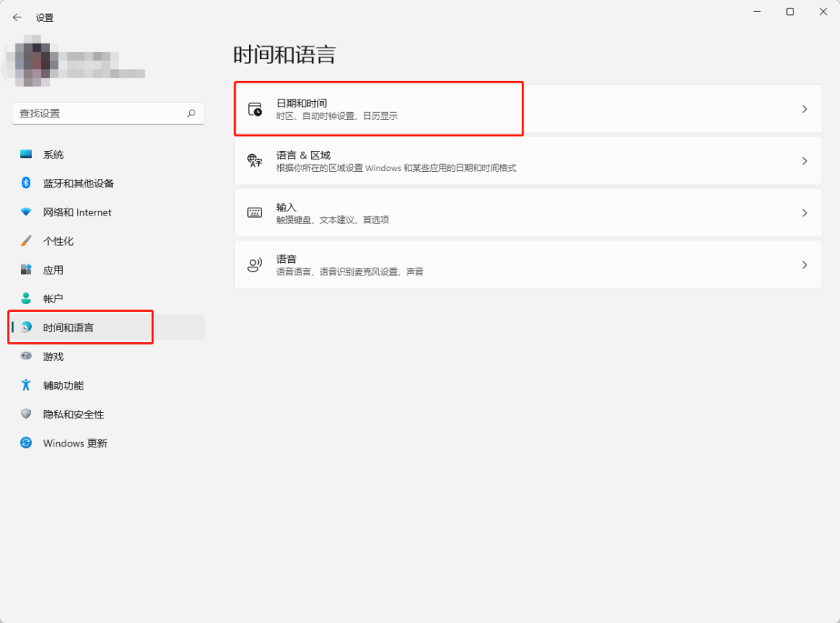Click the 语言 & 区域 language icon
840x623 pixels.
[x=255, y=161]
